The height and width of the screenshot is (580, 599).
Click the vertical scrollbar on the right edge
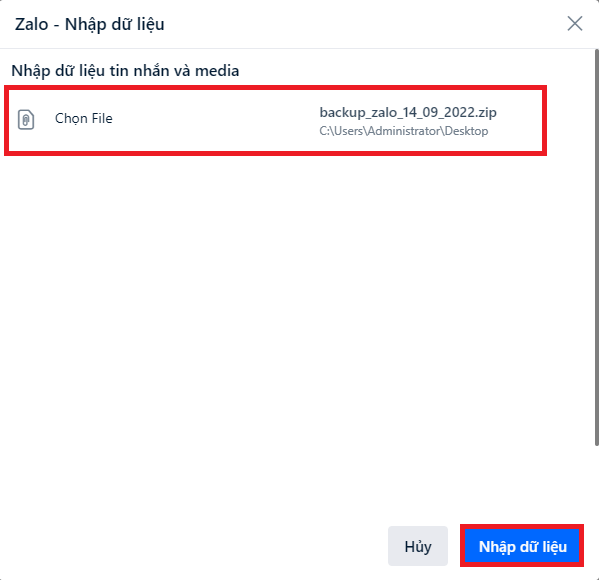click(x=596, y=247)
